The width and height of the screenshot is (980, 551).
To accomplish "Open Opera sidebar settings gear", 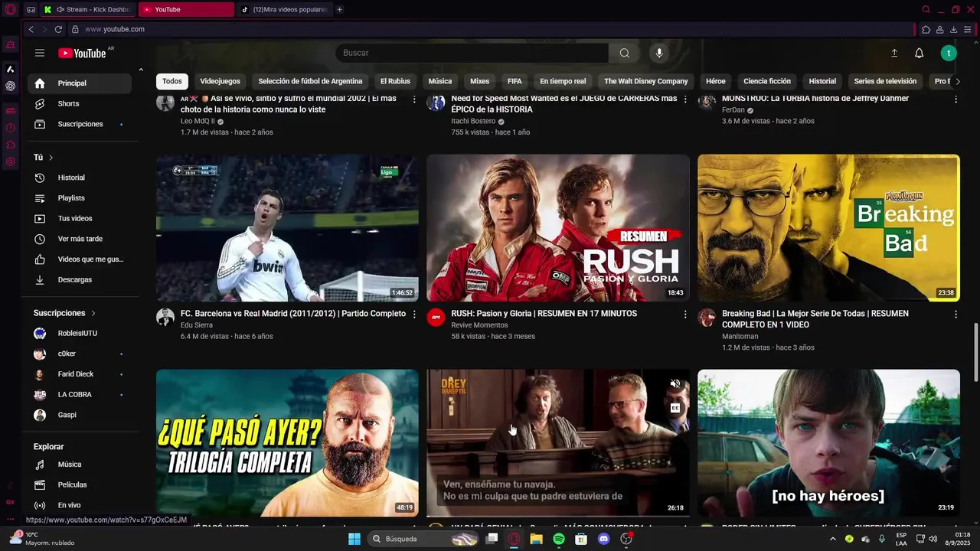I will coord(11,161).
